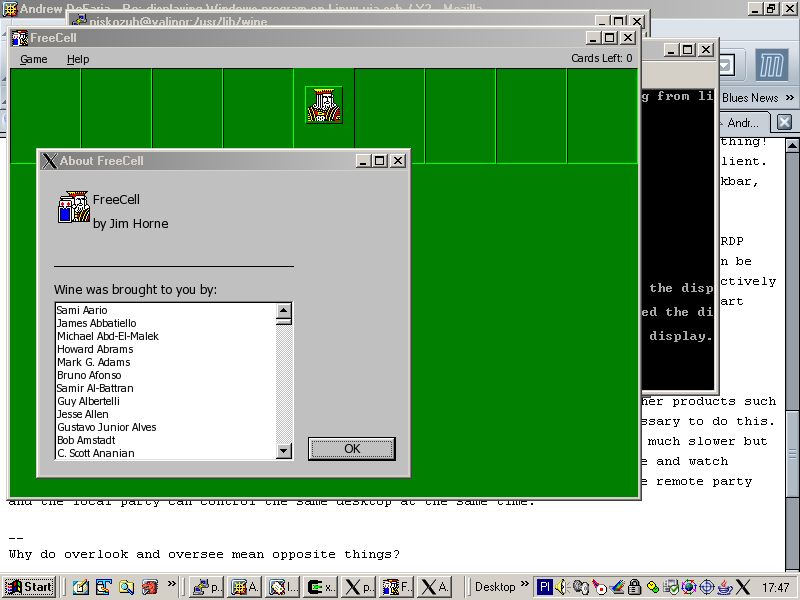Open the red dragon quick launch icon
The width and height of the screenshot is (800, 600).
[x=149, y=587]
